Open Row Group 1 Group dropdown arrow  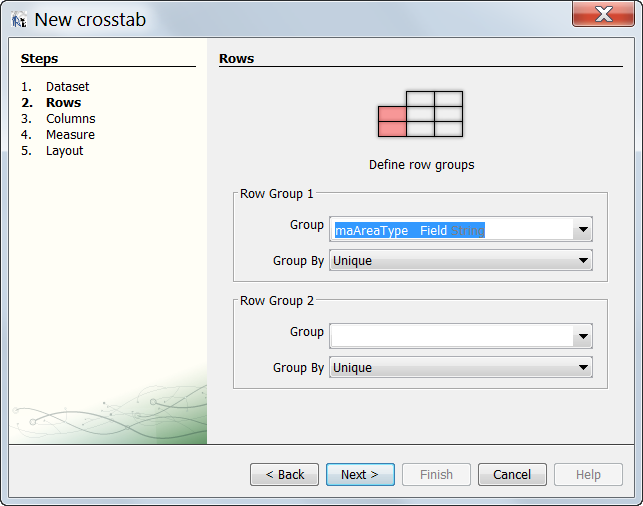(583, 229)
